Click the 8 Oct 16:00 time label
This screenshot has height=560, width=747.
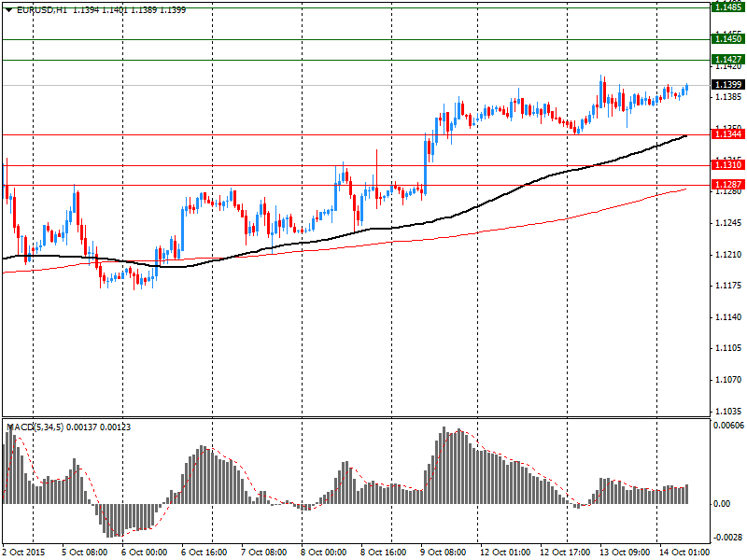pyautogui.click(x=384, y=553)
